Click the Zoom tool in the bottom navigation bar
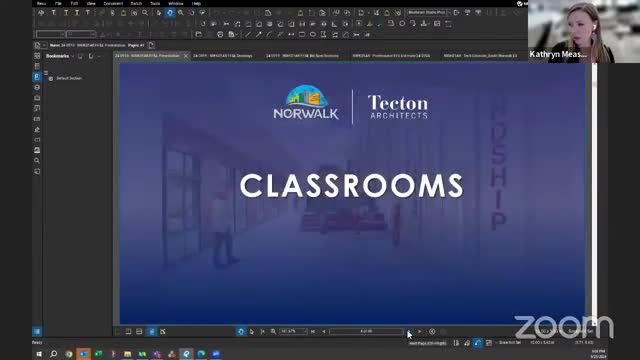The height and width of the screenshot is (360, 640). pyautogui.click(x=273, y=332)
